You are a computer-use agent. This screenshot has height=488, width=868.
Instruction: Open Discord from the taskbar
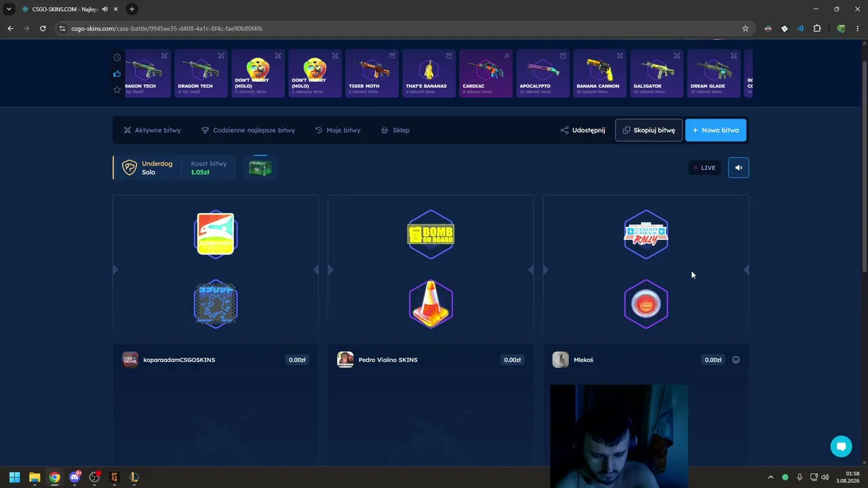pos(75,477)
